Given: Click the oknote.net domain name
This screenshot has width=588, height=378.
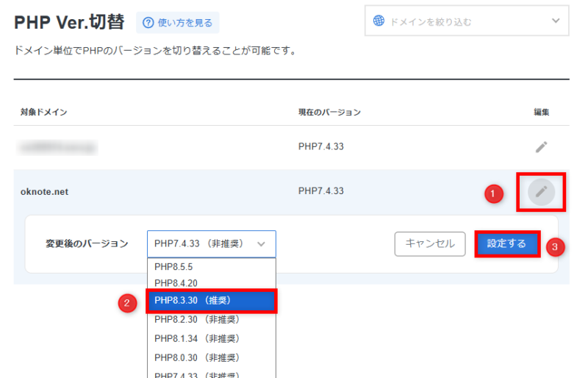Looking at the screenshot, I should click(44, 192).
